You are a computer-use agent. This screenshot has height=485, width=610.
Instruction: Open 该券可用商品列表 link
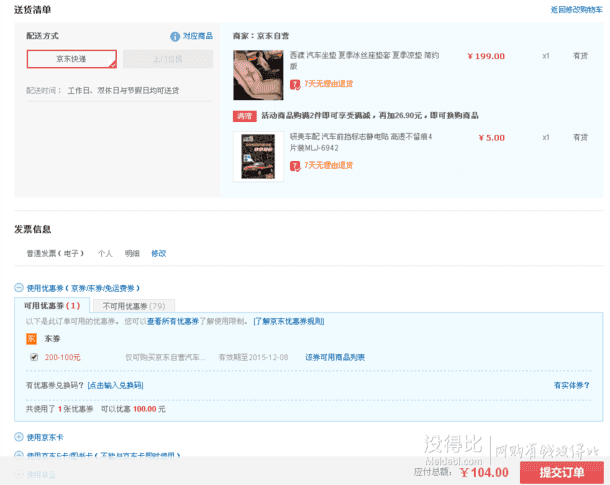(335, 357)
